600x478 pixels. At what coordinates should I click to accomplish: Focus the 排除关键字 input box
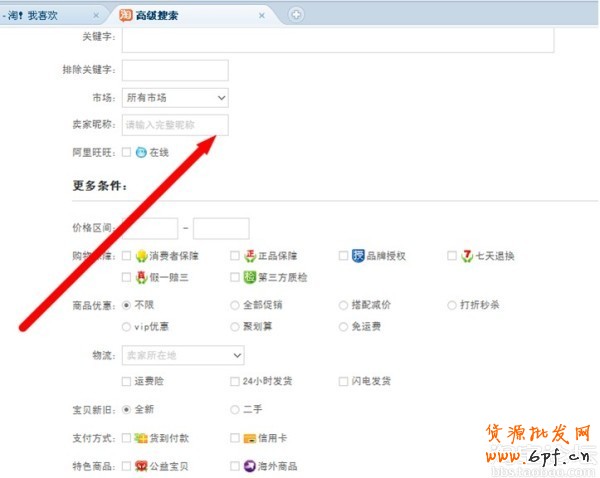175,70
